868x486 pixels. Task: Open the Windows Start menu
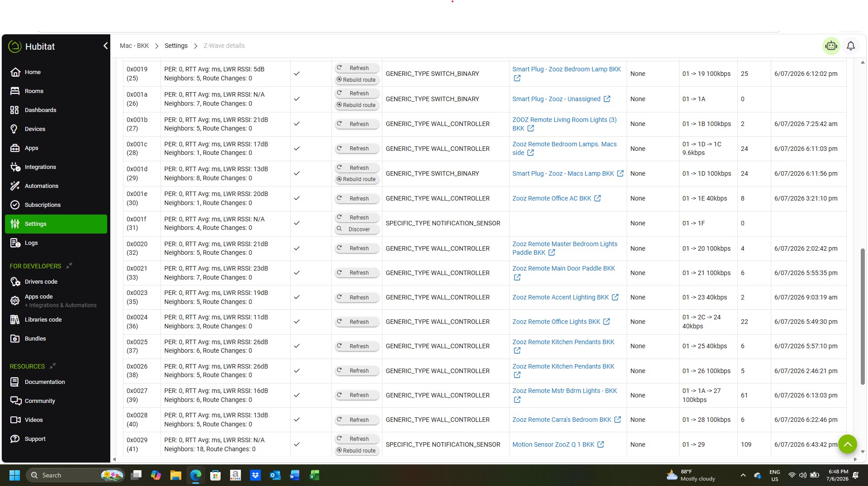click(15, 475)
